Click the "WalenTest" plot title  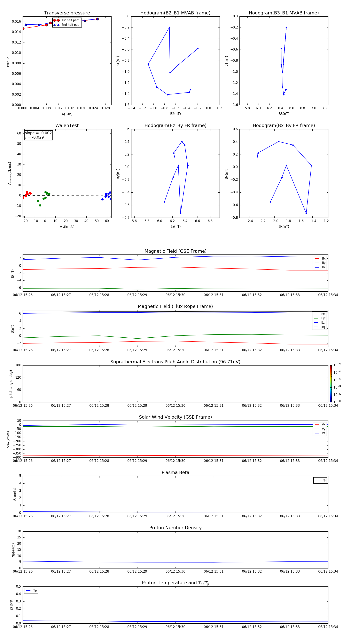67,125
